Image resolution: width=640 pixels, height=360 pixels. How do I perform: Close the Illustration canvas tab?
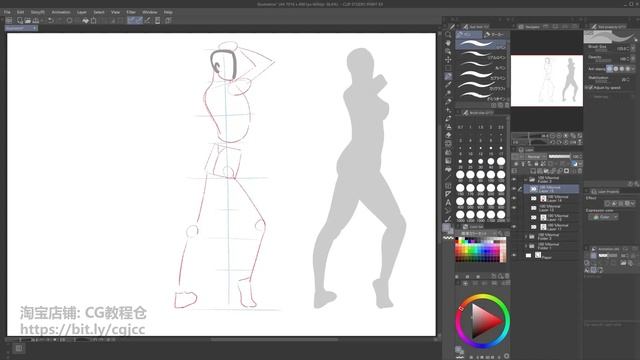tap(35, 28)
